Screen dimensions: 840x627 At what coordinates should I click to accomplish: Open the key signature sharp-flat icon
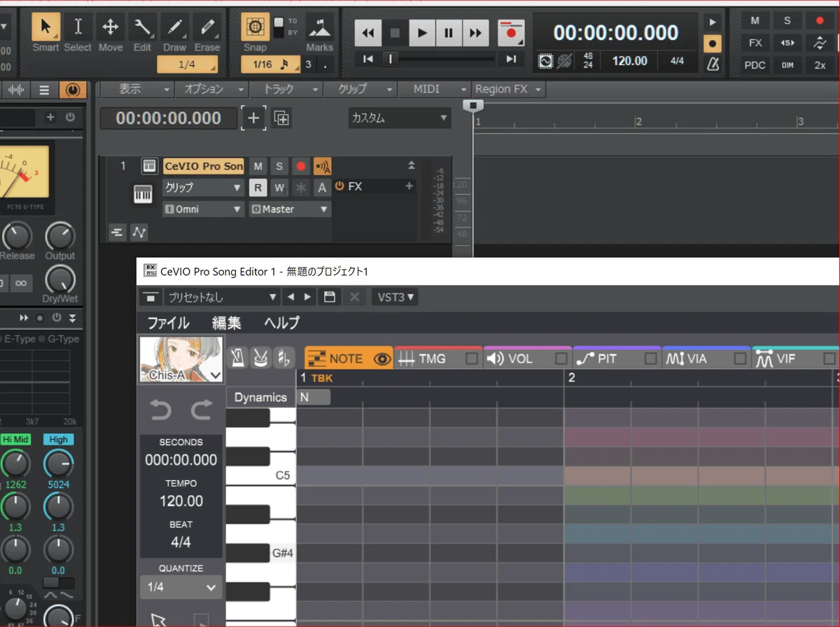coord(283,358)
